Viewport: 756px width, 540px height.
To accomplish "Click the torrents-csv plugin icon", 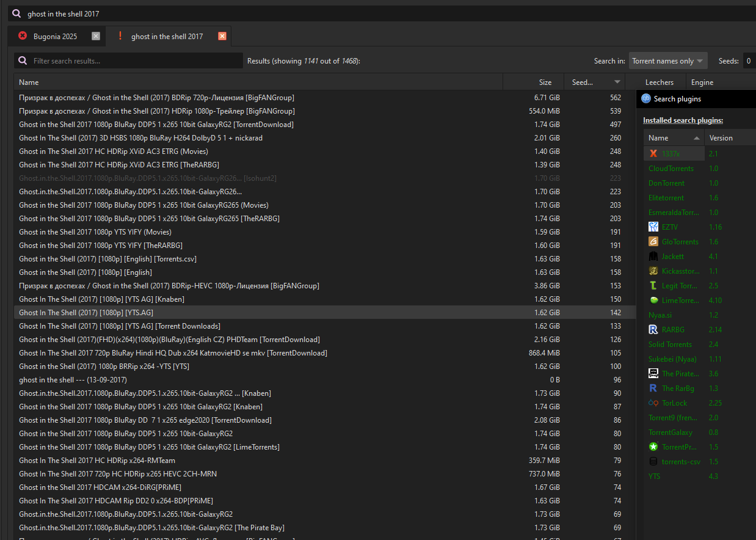I will point(653,462).
